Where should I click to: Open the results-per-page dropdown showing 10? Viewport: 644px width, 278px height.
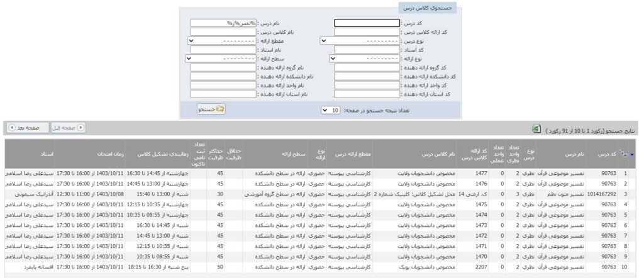(x=330, y=111)
